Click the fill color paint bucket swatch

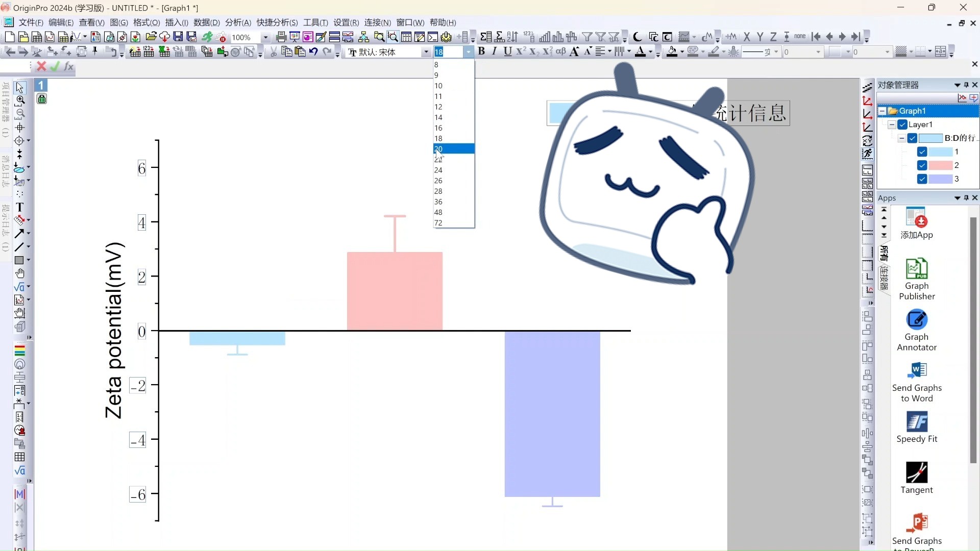[672, 52]
